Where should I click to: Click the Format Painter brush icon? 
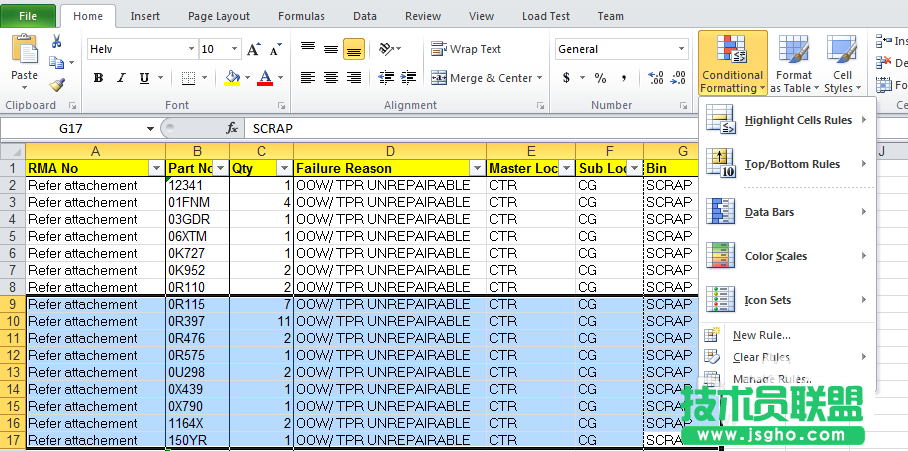pos(57,85)
